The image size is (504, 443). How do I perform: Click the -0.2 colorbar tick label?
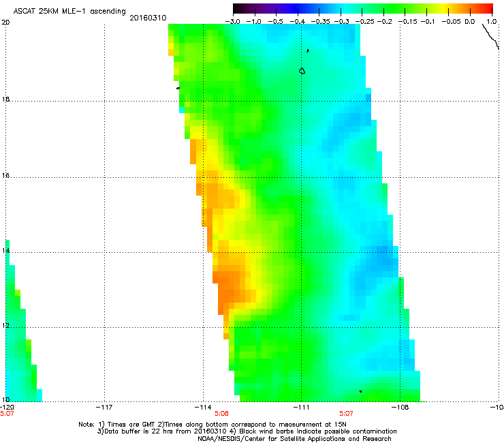pyautogui.click(x=384, y=22)
